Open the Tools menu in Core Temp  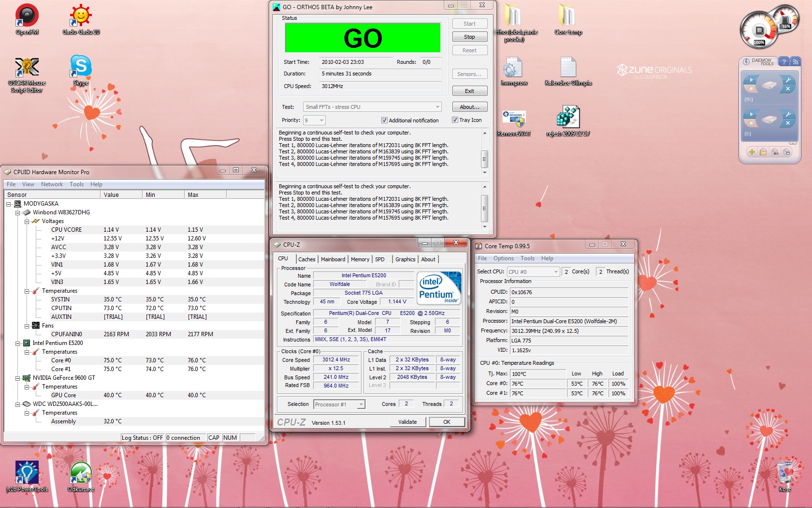(x=527, y=258)
